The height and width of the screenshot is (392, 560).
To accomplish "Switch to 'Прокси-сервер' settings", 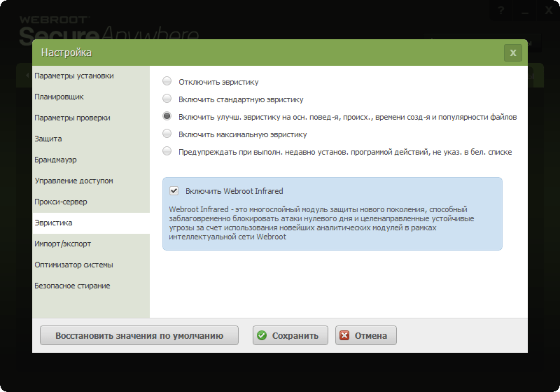I will (91, 202).
